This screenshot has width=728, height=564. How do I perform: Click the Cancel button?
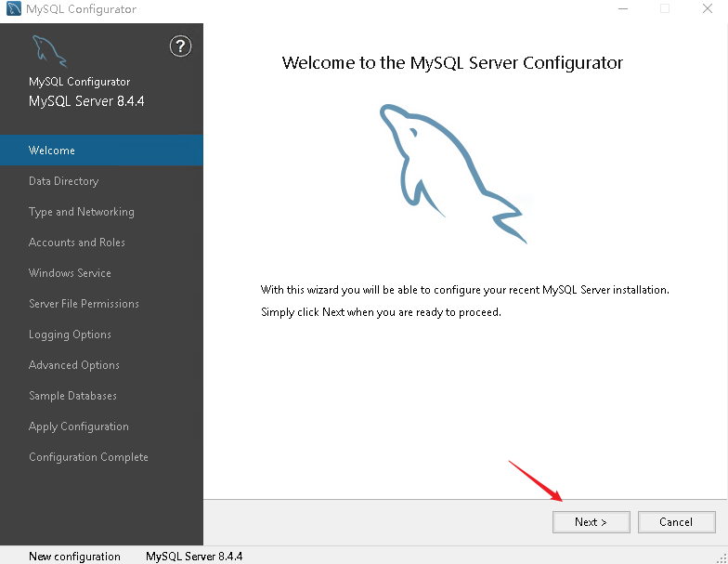point(676,522)
